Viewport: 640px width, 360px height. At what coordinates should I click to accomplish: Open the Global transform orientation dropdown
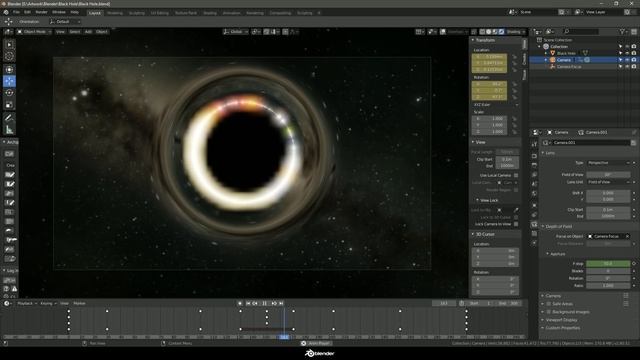[235, 31]
